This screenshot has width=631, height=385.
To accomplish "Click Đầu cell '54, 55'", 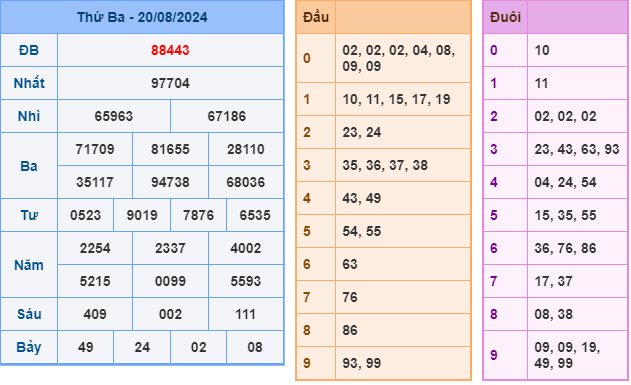I will pyautogui.click(x=403, y=231).
